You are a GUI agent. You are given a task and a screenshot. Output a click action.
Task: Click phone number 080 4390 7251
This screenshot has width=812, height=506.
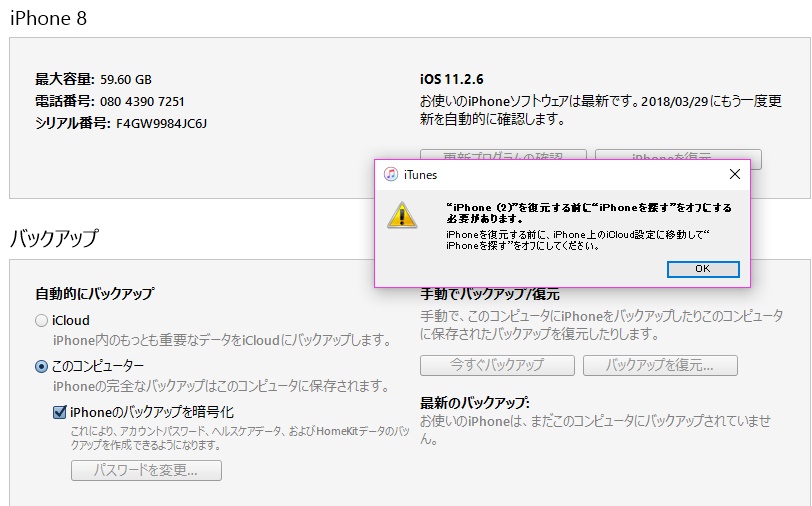pos(142,102)
